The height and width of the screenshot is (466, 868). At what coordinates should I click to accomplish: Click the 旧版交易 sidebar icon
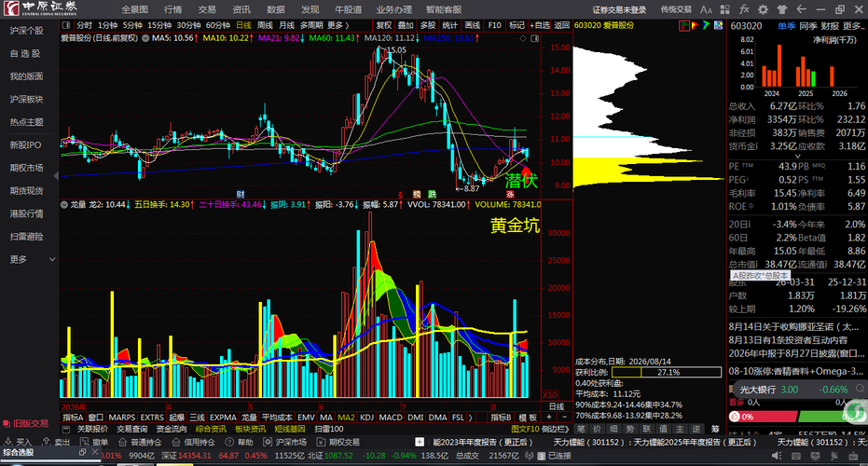pyautogui.click(x=25, y=423)
